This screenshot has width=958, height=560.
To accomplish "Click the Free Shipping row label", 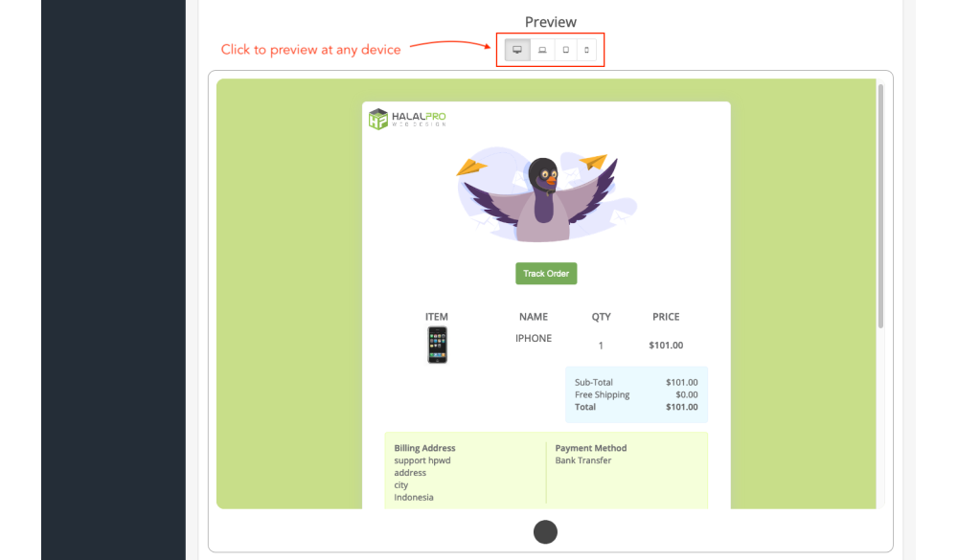I will point(602,394).
